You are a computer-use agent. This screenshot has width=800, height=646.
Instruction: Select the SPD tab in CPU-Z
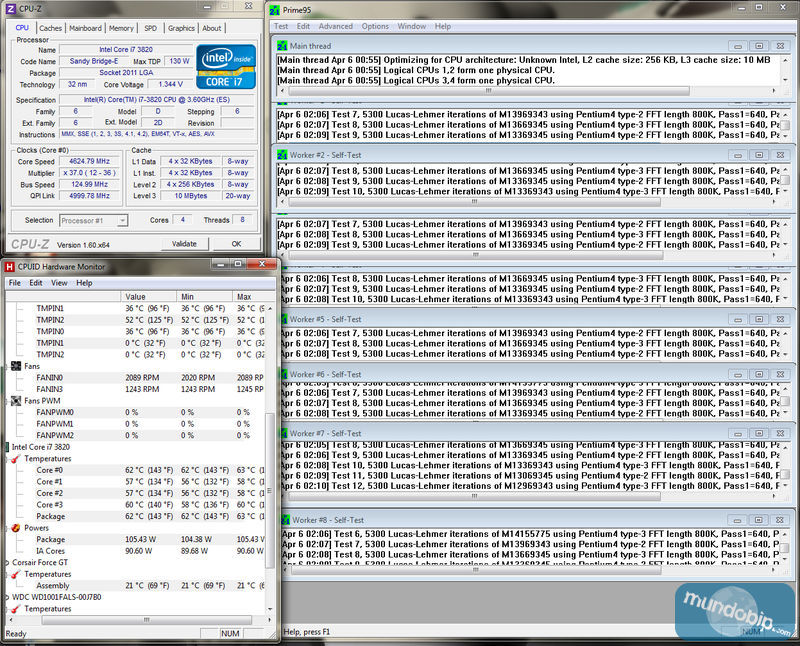151,28
